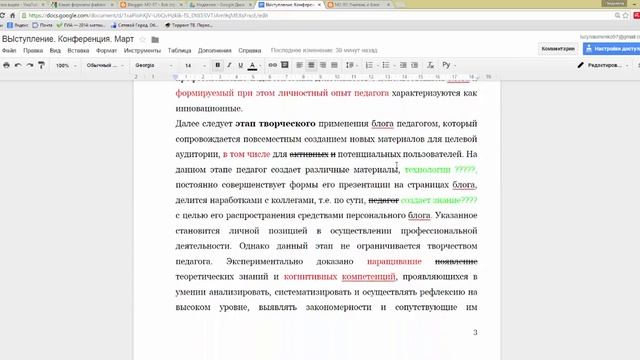Star the document with the star icon
Screen dimensions: 640x360
pyautogui.click(x=142, y=40)
